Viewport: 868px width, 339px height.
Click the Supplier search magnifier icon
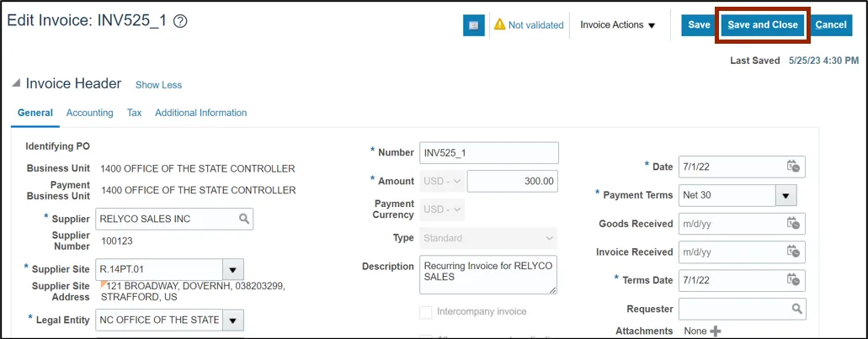(x=243, y=220)
